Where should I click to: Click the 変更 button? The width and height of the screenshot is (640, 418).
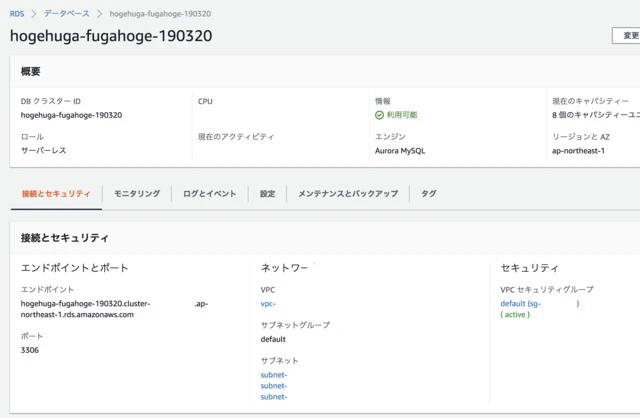pyautogui.click(x=626, y=36)
